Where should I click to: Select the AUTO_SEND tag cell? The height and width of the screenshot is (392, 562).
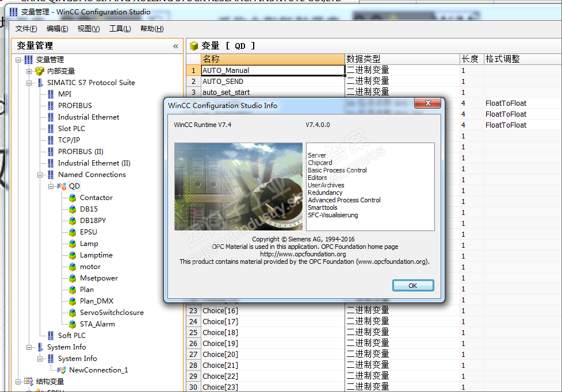pos(273,82)
